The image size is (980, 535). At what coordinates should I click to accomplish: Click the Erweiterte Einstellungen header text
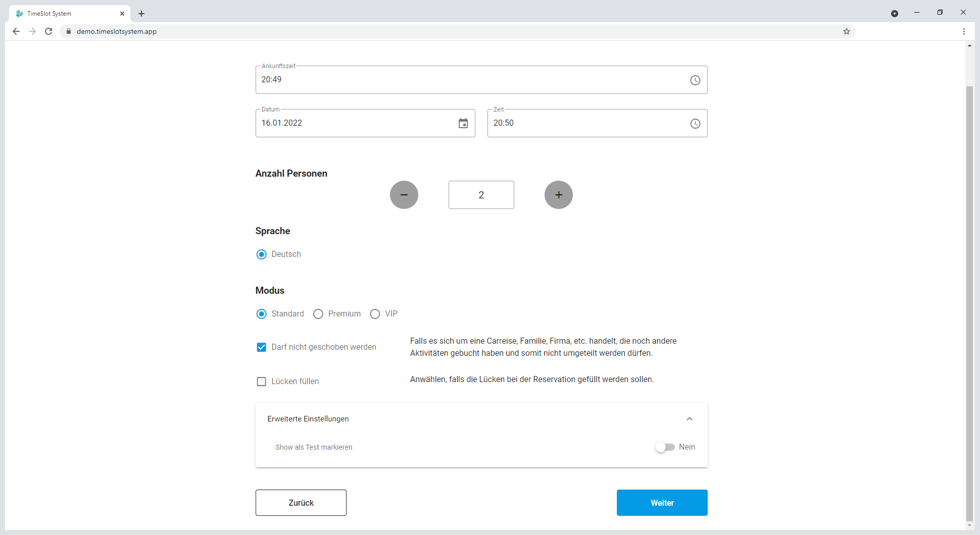click(x=308, y=419)
